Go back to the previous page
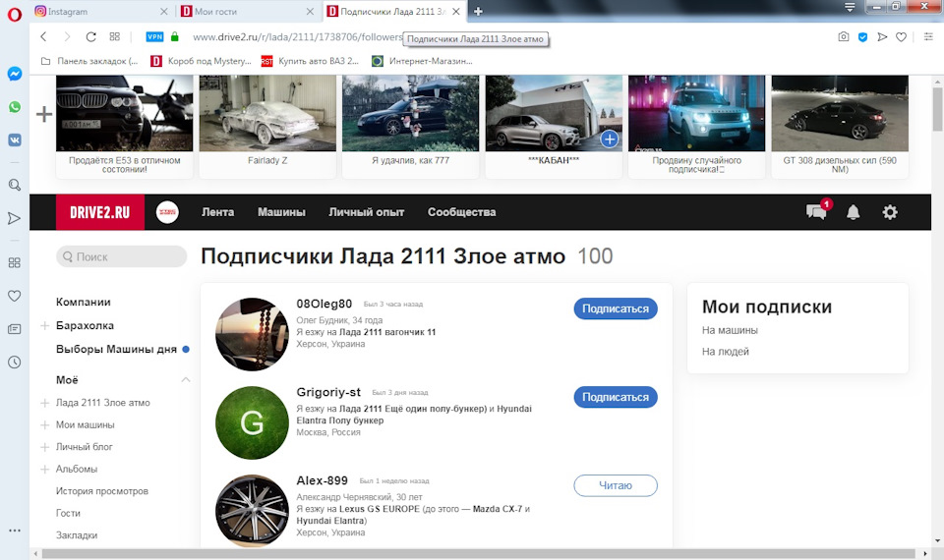The image size is (944, 560). (x=43, y=36)
